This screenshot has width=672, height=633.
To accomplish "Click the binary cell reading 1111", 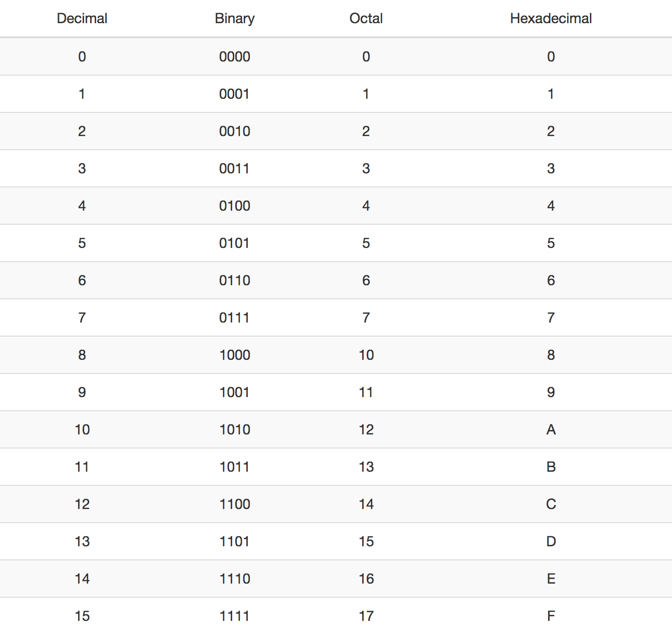I will tap(235, 616).
